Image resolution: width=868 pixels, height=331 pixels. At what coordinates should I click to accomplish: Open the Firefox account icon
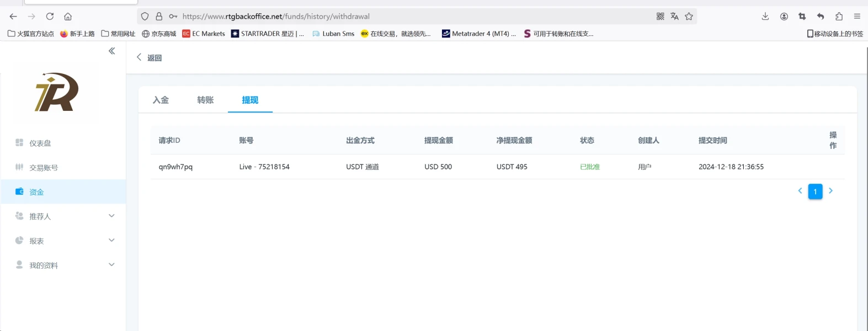(x=784, y=17)
